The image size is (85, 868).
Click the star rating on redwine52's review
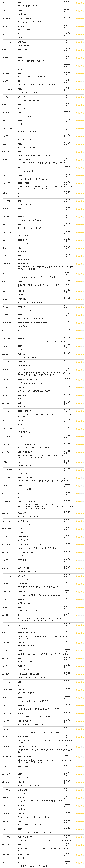pos(80,263)
